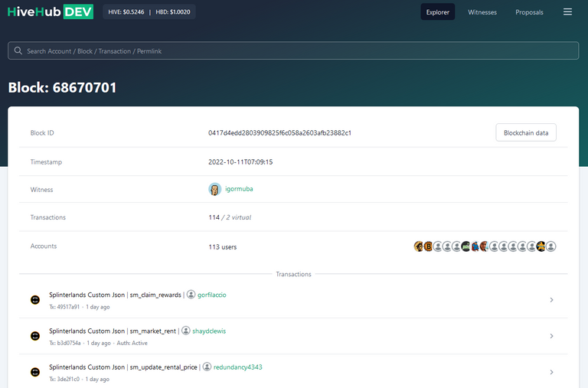Click 'Tx: 3de2f1c0' transaction ID text

pos(64,379)
